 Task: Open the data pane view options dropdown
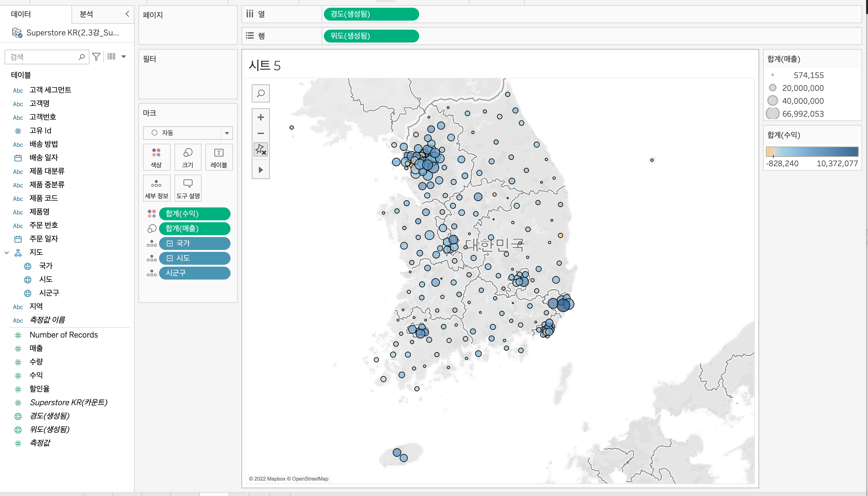coord(124,57)
